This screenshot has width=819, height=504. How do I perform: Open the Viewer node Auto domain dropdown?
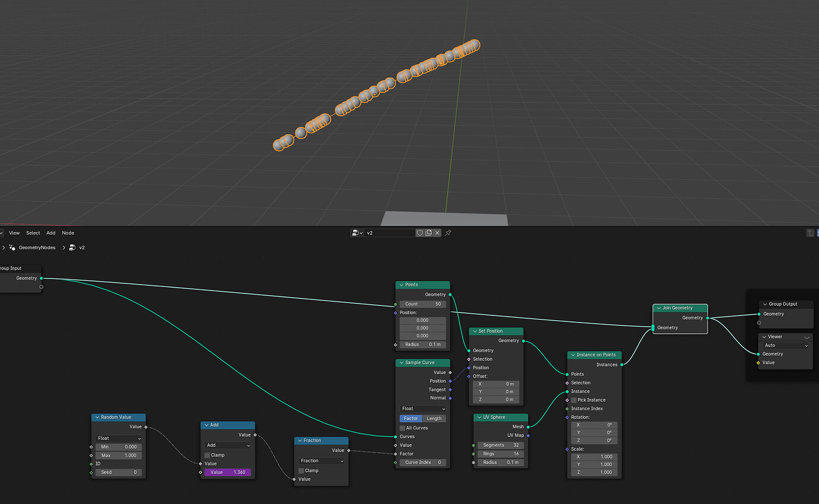coord(786,345)
